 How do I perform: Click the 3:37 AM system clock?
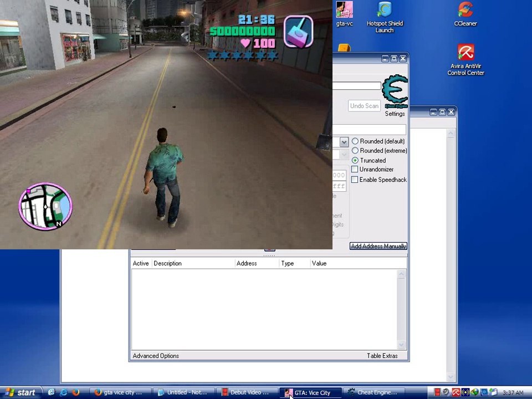coord(513,392)
